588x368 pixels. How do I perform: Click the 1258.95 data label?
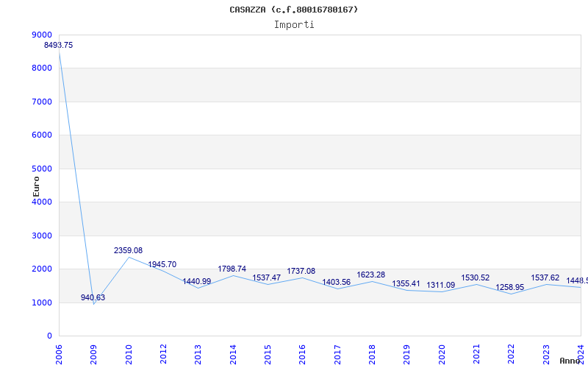(x=510, y=287)
